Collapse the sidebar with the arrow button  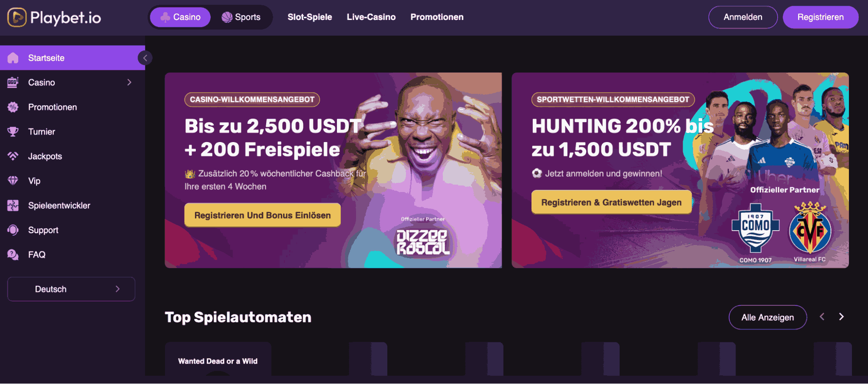point(145,58)
